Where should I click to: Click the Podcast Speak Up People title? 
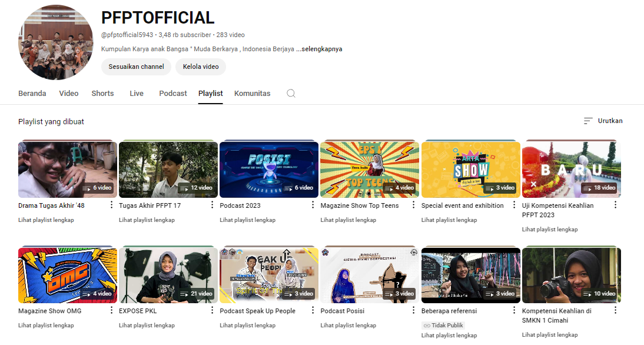257,311
